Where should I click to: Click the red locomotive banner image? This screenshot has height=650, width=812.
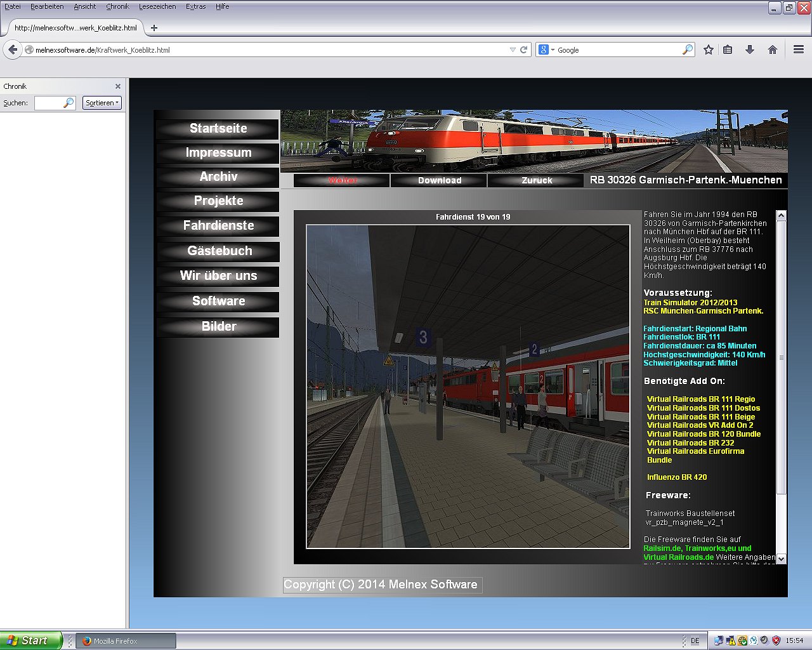pos(534,141)
